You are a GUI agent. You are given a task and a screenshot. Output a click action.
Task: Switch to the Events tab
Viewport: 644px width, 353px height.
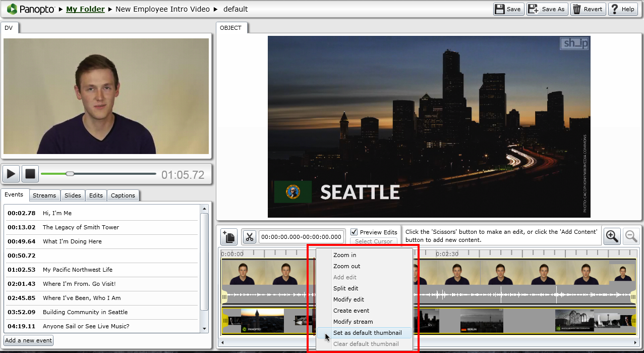coord(14,195)
